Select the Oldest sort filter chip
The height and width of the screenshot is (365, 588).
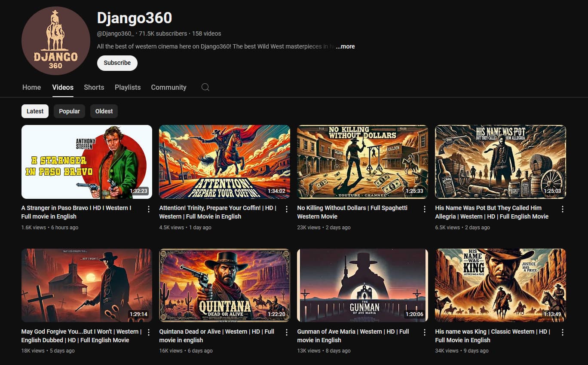point(104,111)
